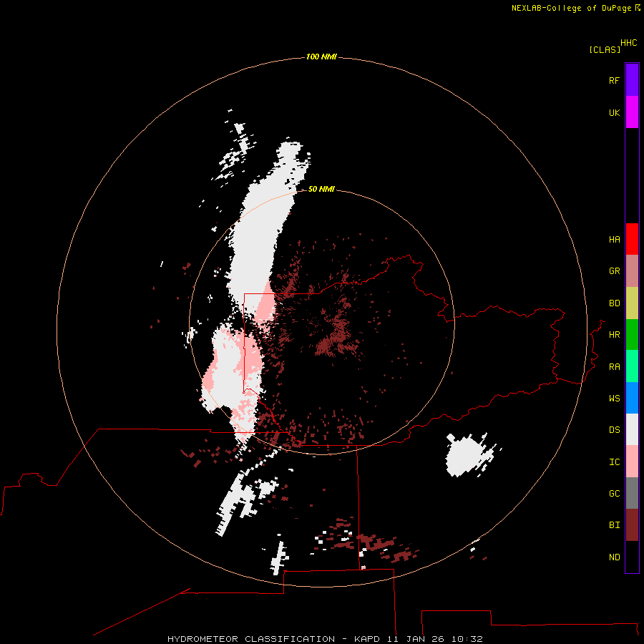Click the ND legend label
The height and width of the screenshot is (644, 644).
click(x=614, y=557)
